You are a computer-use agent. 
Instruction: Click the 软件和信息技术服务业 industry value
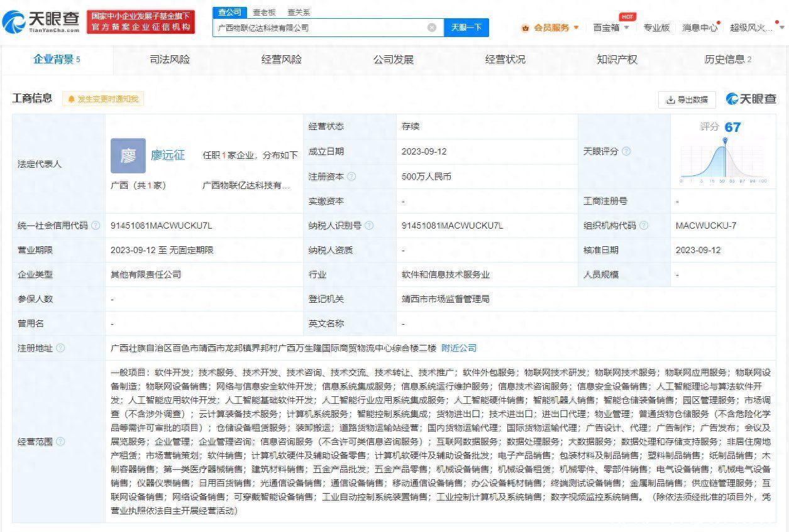[446, 274]
